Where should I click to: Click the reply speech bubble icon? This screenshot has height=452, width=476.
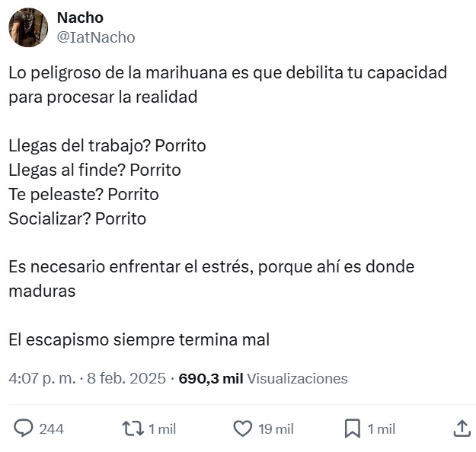(24, 428)
